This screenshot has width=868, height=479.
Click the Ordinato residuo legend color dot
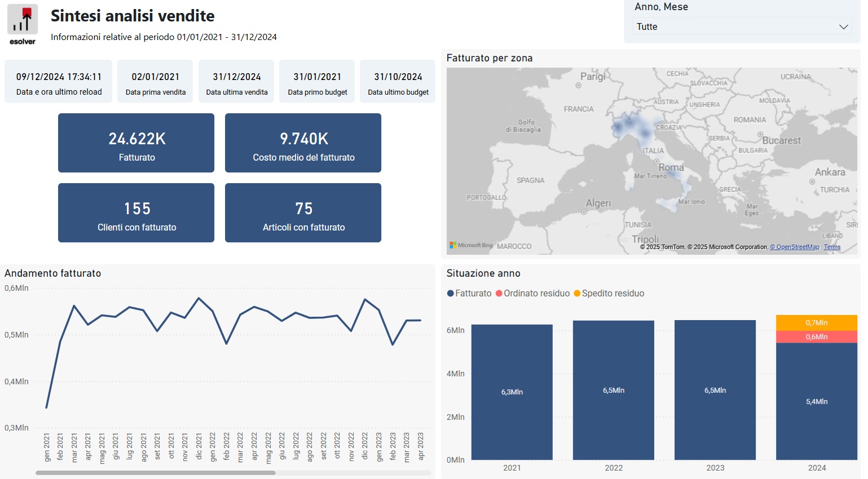point(499,294)
